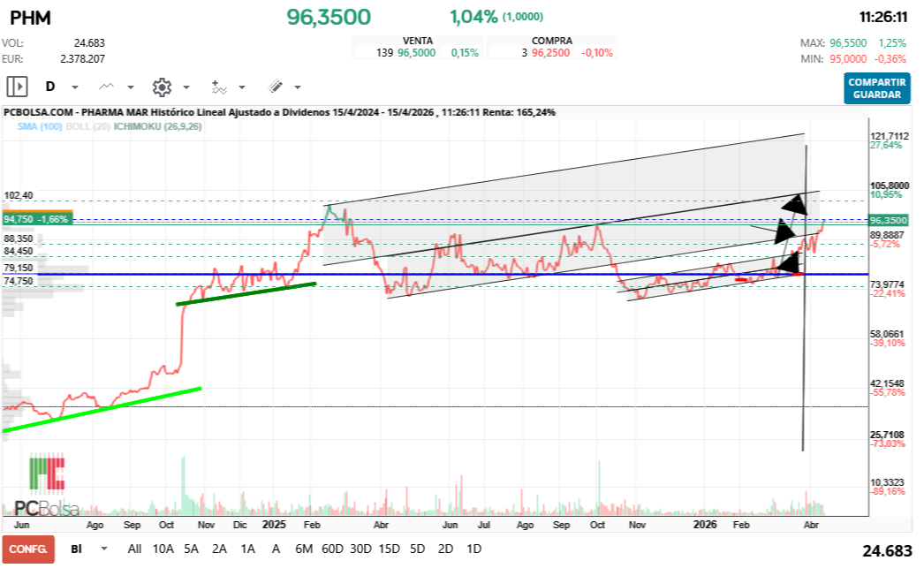Show the All time range
Viewport: 924px width, 568px height.
click(134, 549)
